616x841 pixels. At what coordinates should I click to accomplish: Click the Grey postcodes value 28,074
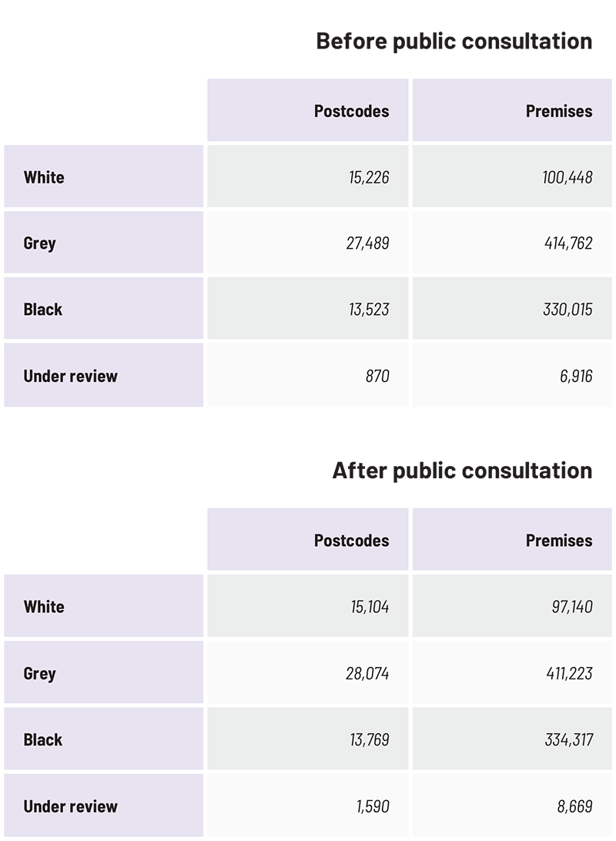click(x=367, y=674)
